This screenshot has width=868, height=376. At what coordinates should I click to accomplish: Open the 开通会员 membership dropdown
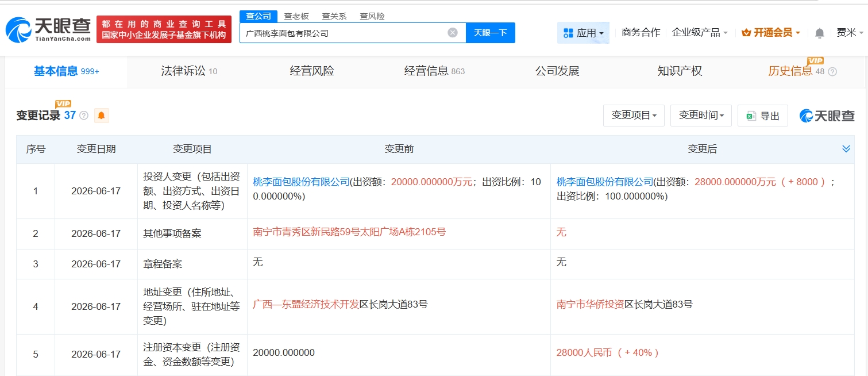770,33
